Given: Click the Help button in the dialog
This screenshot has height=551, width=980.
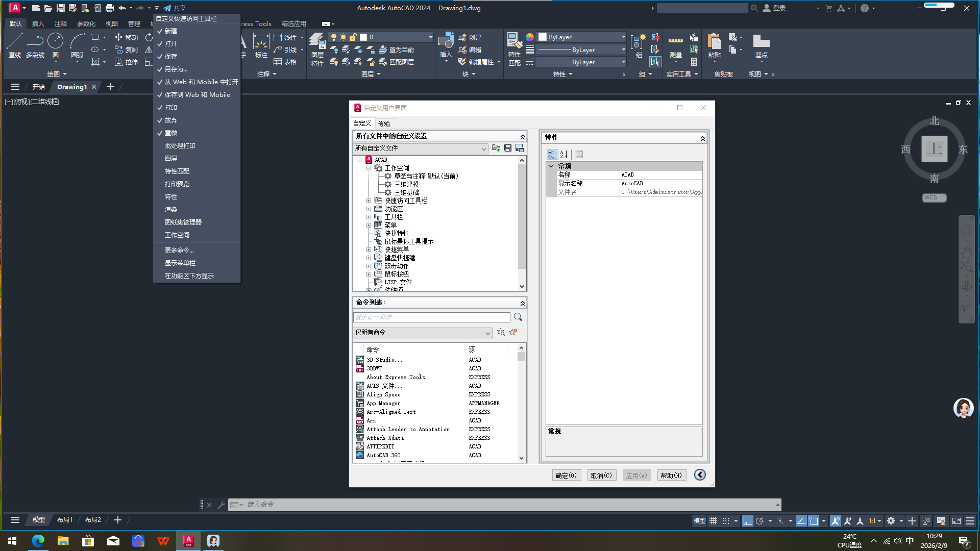Looking at the screenshot, I should (x=671, y=475).
